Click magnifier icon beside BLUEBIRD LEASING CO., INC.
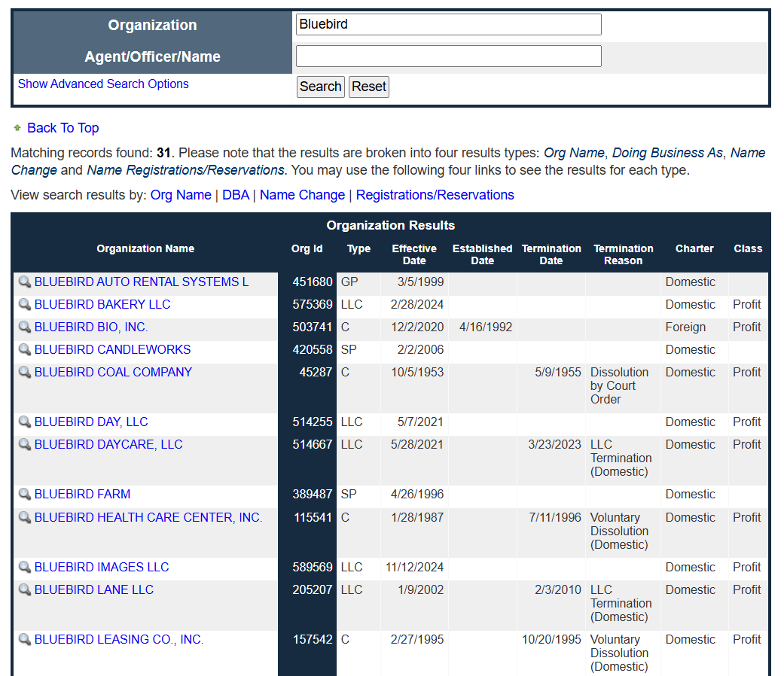This screenshot has height=676, width=784. 25,640
